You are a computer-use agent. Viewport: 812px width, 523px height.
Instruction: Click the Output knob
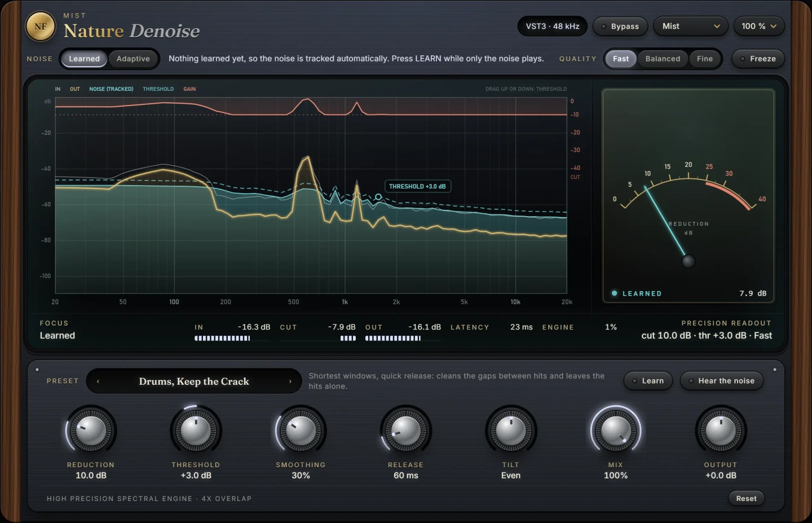click(721, 431)
